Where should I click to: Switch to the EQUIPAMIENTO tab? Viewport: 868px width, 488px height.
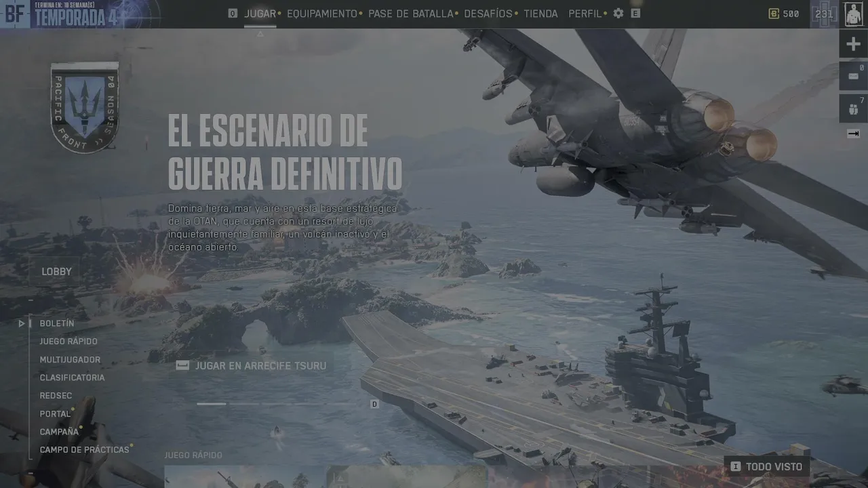click(x=322, y=14)
